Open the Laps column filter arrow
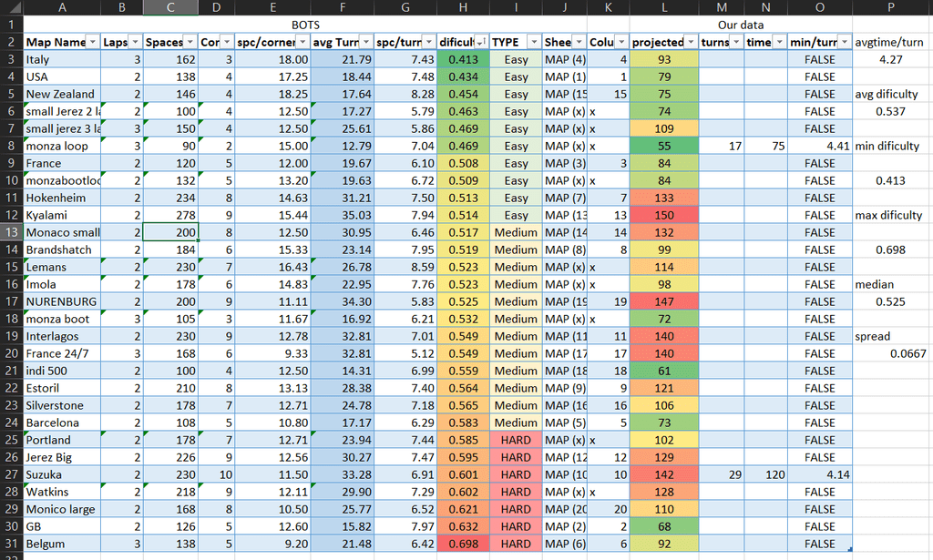The image size is (933, 560). (x=135, y=42)
